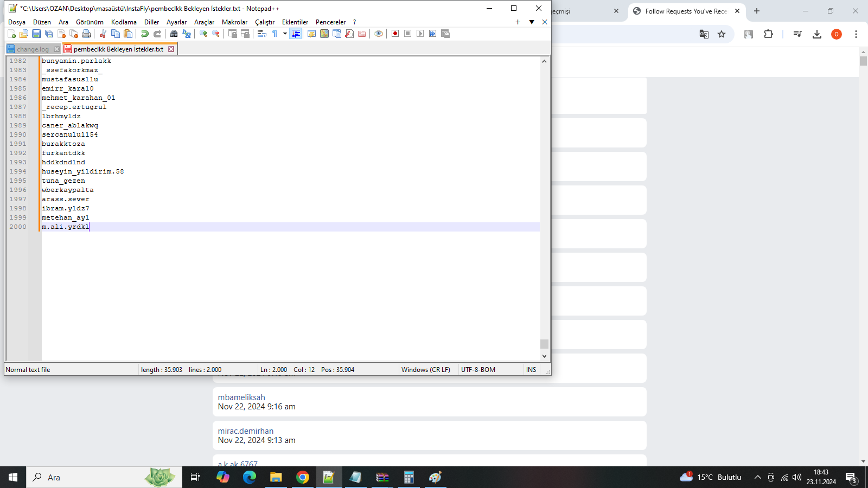Click the Redo toolbar icon
The height and width of the screenshot is (488, 868).
coord(157,34)
